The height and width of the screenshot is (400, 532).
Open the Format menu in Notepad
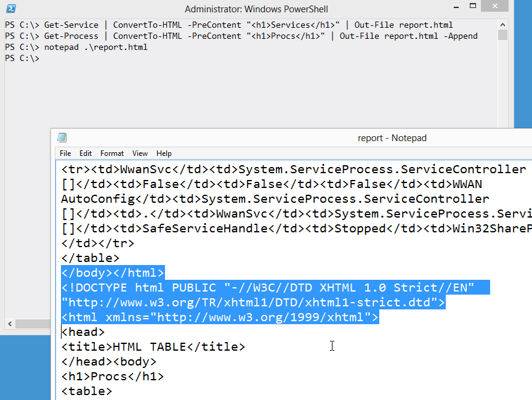point(112,153)
